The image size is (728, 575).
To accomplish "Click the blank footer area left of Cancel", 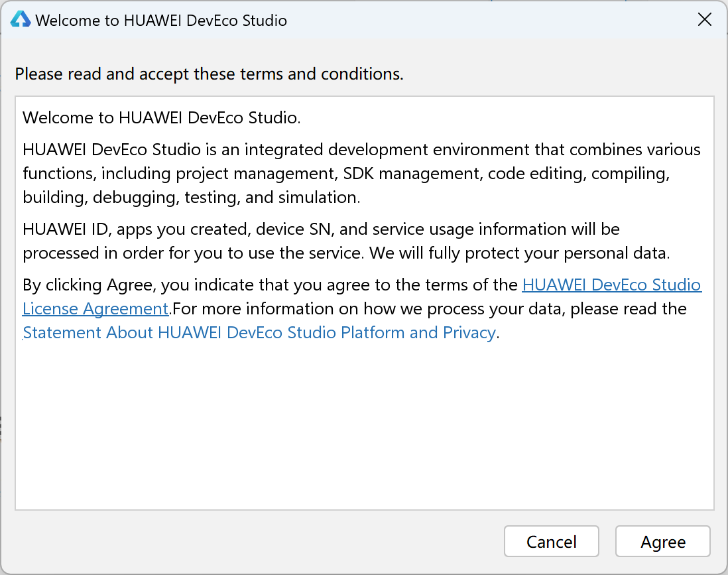I will [x=252, y=542].
